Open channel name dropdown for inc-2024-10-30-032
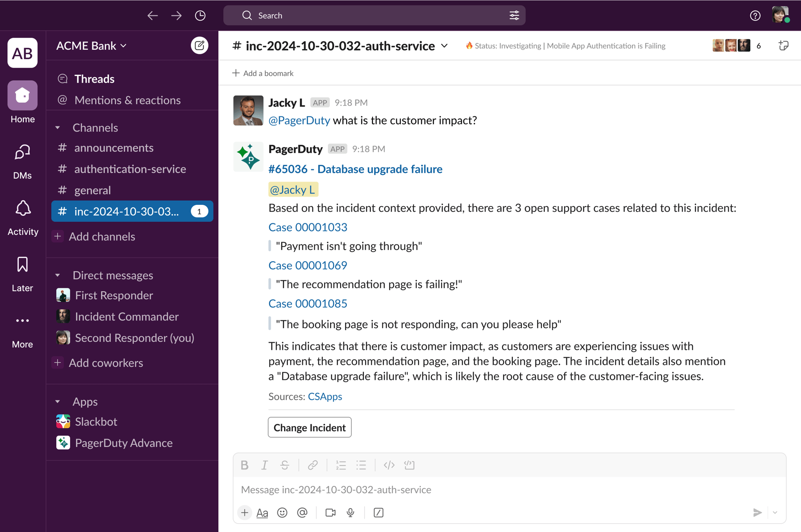Screen dimensions: 801x532 (444, 46)
